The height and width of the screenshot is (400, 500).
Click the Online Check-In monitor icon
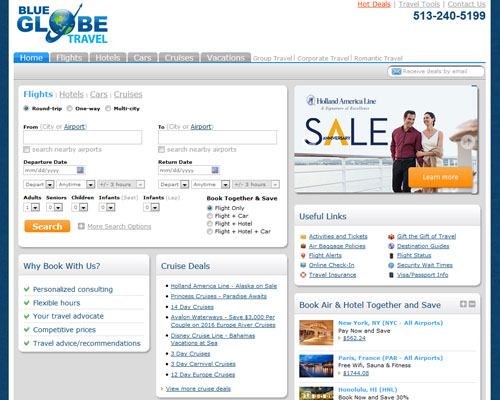point(303,265)
